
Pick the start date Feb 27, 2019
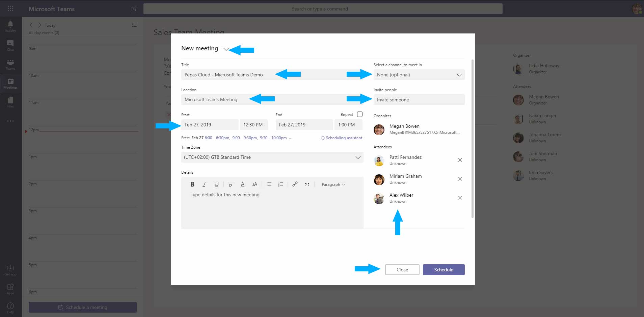point(210,125)
